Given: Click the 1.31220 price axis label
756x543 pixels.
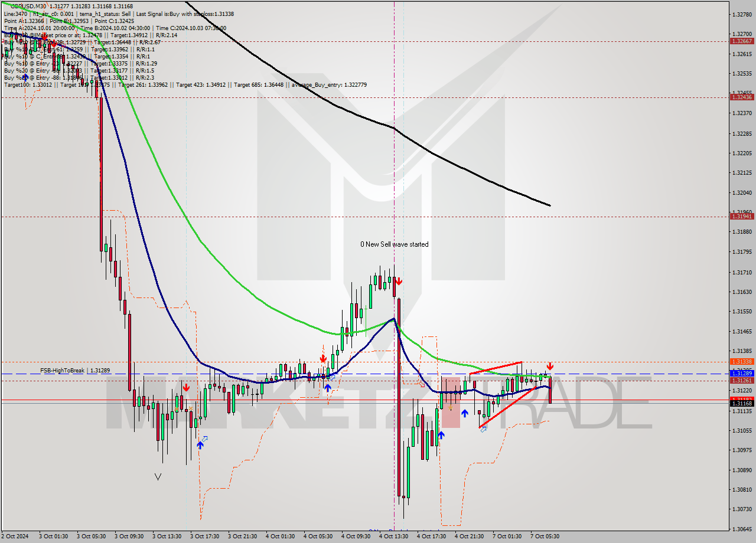Looking at the screenshot, I should coord(742,391).
